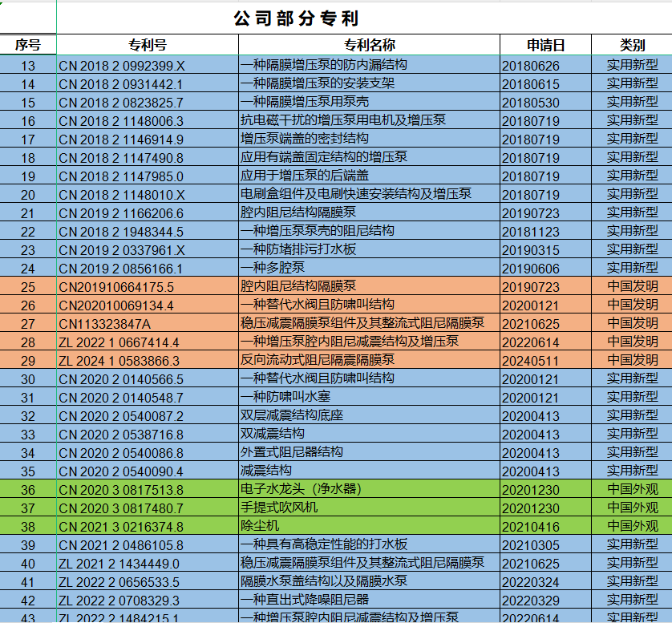Select cell 应用有端盖固定结构的增压泵
Image resolution: width=672 pixels, height=623 pixels.
coord(369,157)
